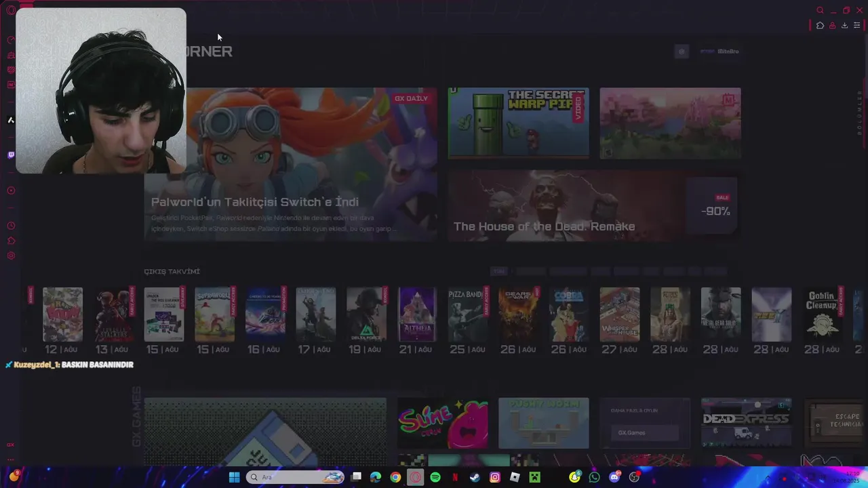
Task: Open Instagram from the taskbar
Action: pyautogui.click(x=495, y=477)
